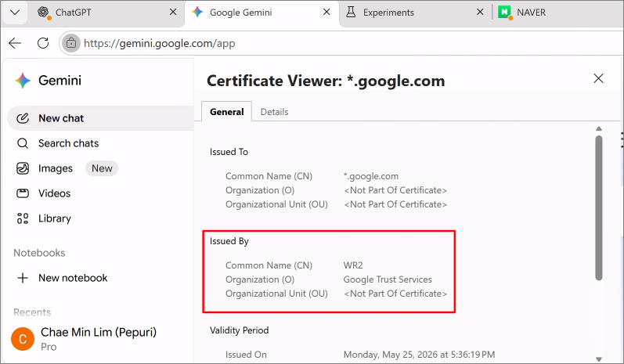The image size is (624, 364).
Task: Click the New chat pencil icon
Action: (x=23, y=118)
